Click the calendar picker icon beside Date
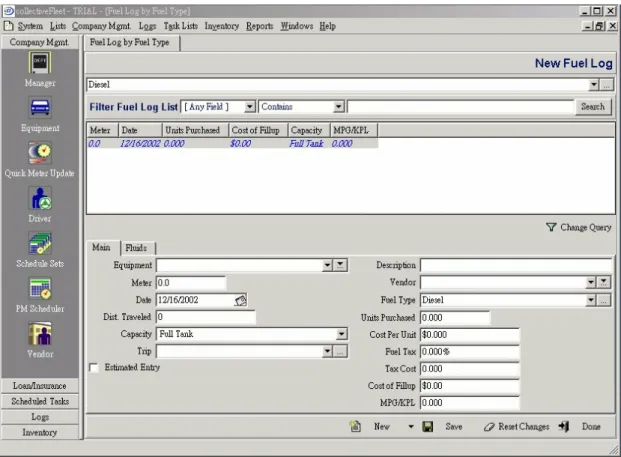 tap(240, 300)
